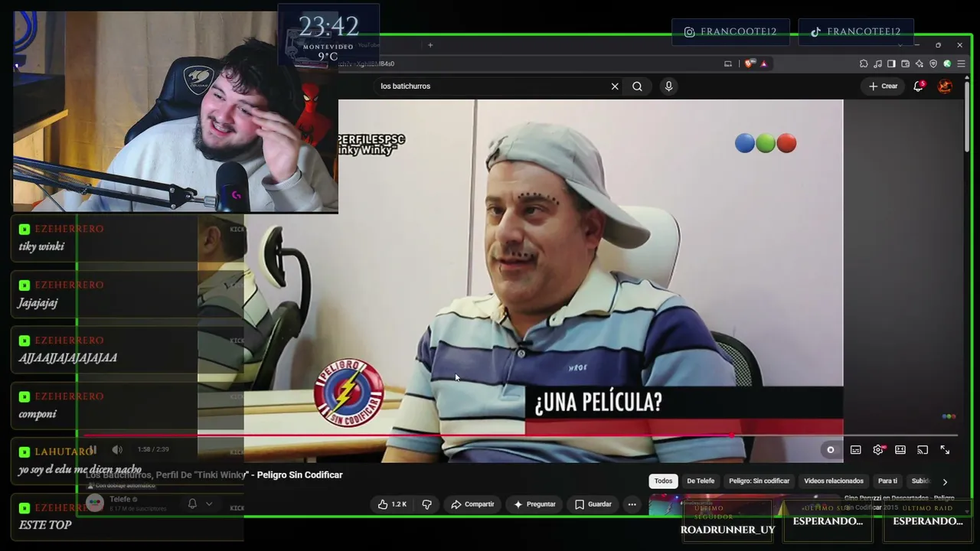Open the Brave VPN shield icon
980x551 pixels.
933,64
